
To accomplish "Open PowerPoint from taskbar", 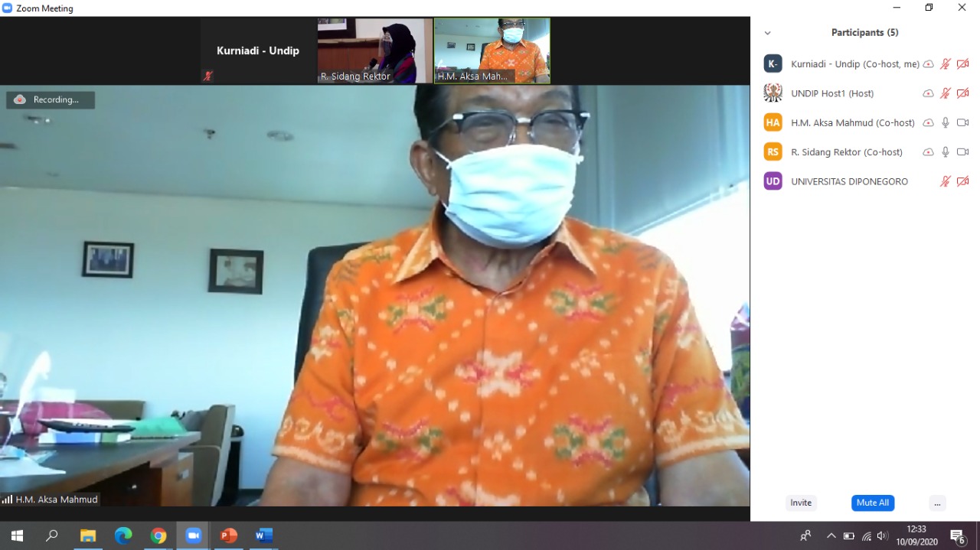I will [229, 535].
